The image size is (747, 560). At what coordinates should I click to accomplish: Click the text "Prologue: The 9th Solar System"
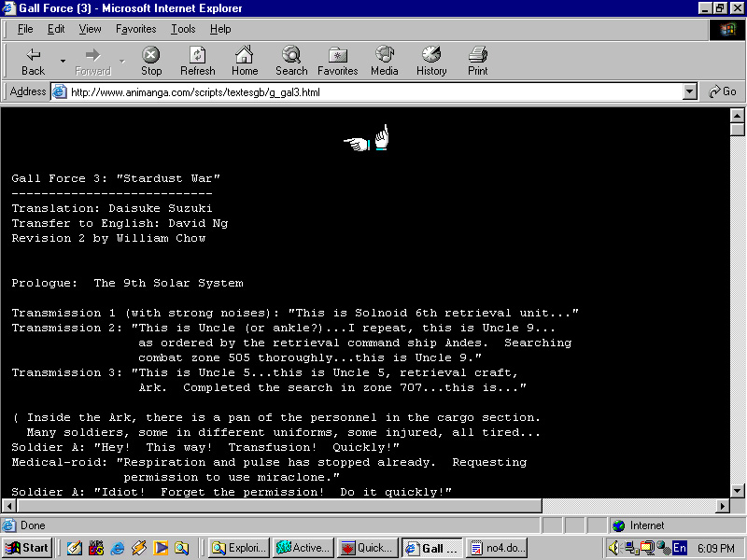coord(127,283)
